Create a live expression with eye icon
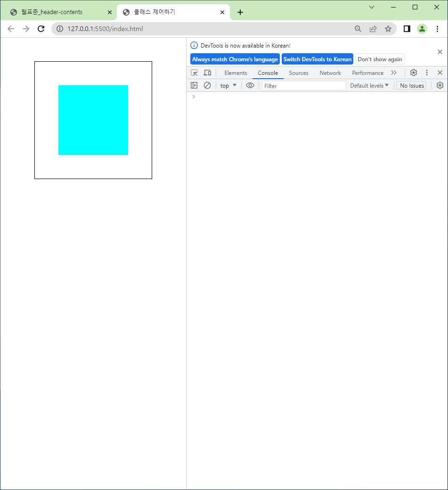This screenshot has width=448, height=490. [x=250, y=85]
